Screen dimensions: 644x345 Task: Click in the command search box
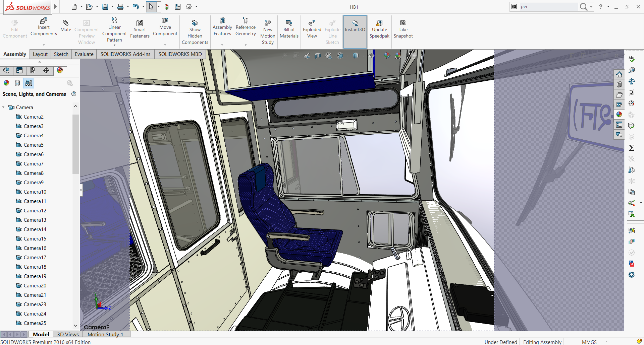point(548,7)
